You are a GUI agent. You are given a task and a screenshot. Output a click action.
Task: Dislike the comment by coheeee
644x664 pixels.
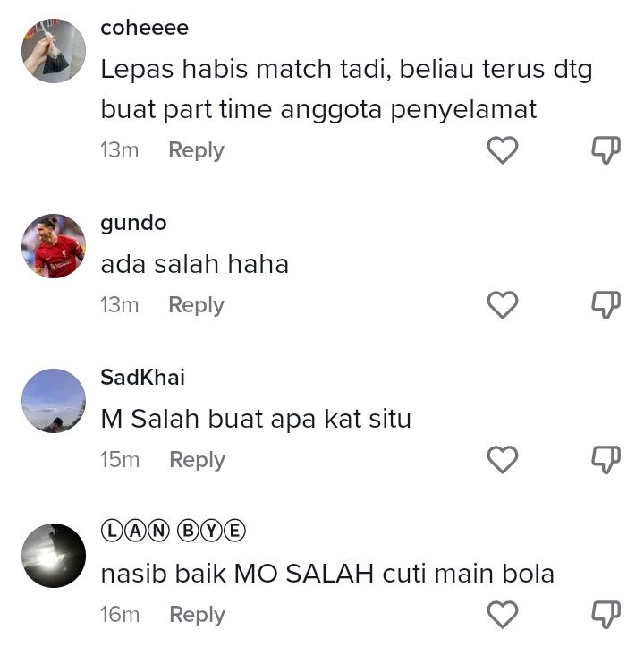coord(606,150)
